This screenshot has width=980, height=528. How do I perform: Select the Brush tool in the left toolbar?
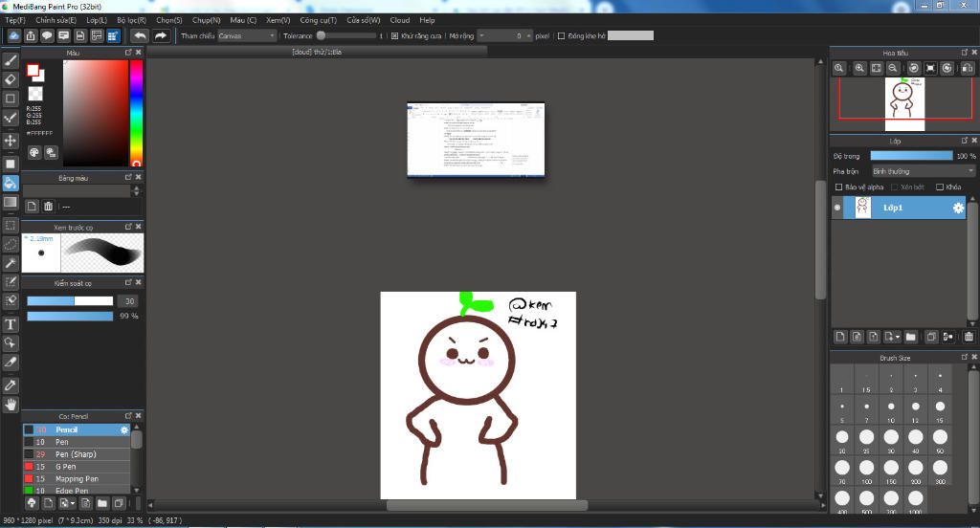(x=10, y=60)
